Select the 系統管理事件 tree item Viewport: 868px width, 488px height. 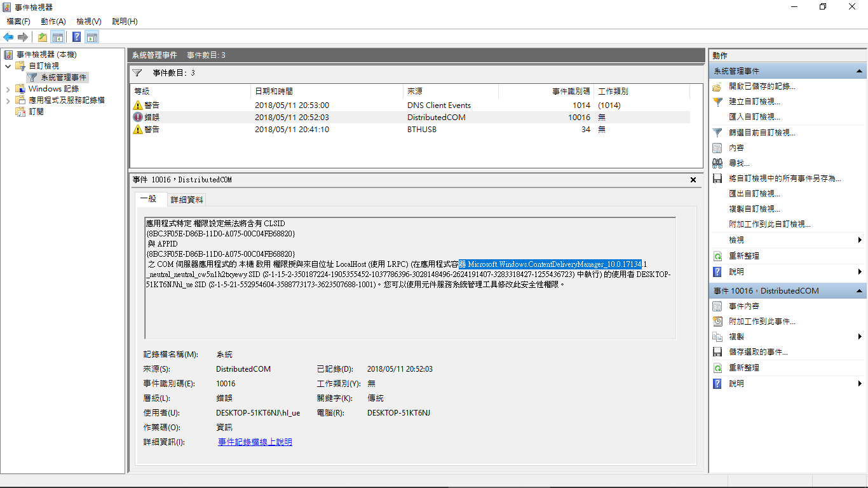[x=64, y=78]
